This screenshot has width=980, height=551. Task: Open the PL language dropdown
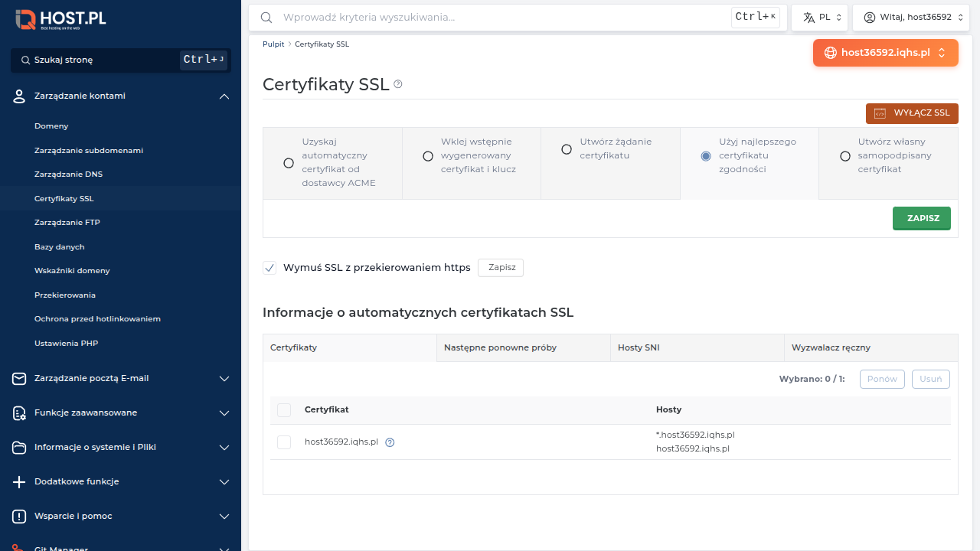[819, 17]
